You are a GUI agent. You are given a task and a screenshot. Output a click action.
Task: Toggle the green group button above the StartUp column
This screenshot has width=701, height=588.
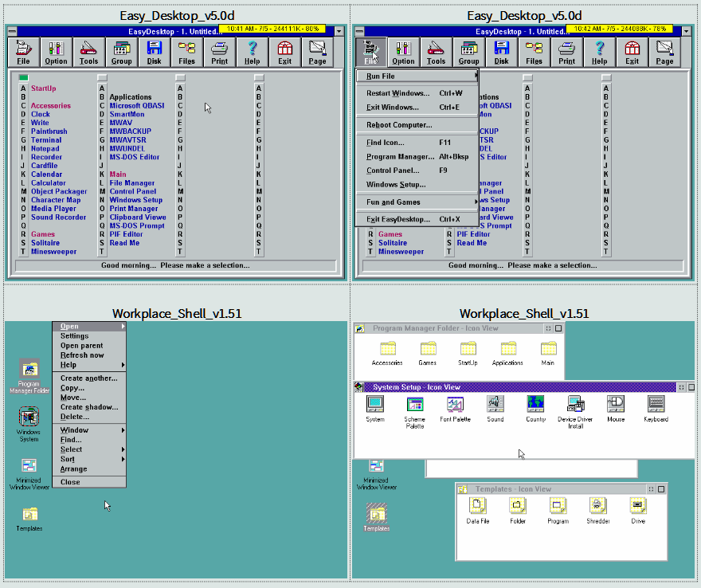(x=23, y=77)
